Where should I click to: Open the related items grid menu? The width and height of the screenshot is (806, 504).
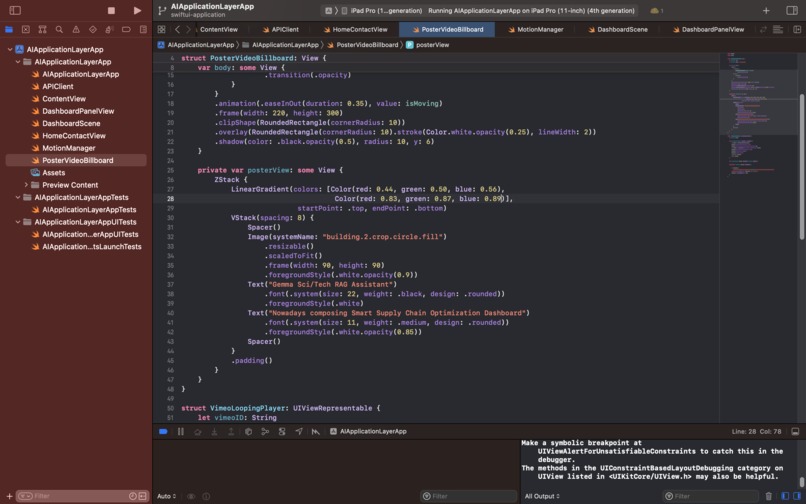[161, 29]
